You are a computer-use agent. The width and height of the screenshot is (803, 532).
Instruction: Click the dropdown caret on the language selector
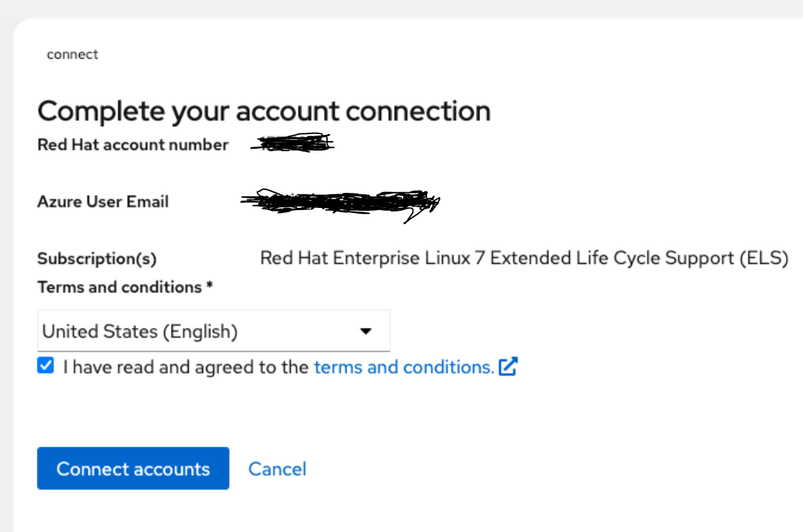point(367,331)
